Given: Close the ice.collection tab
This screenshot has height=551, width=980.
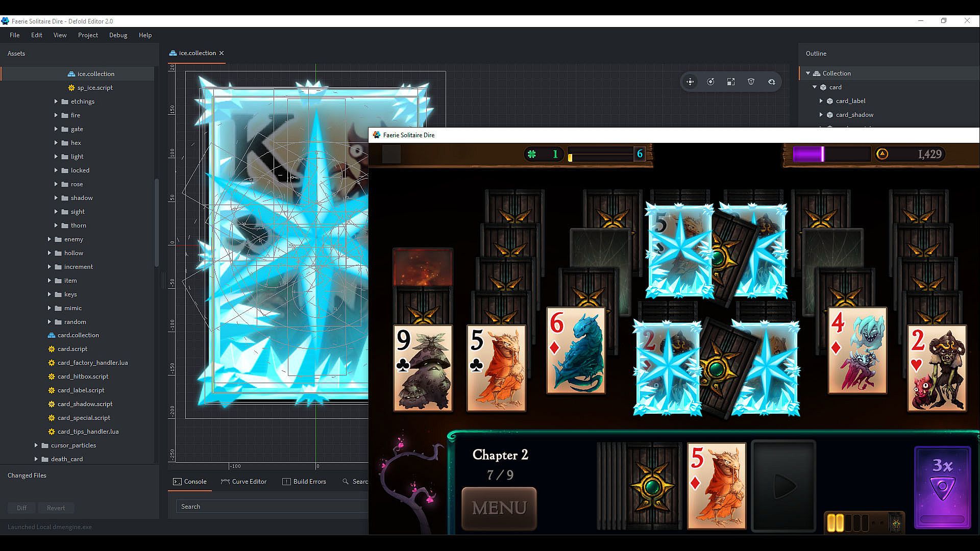Looking at the screenshot, I should [x=222, y=53].
